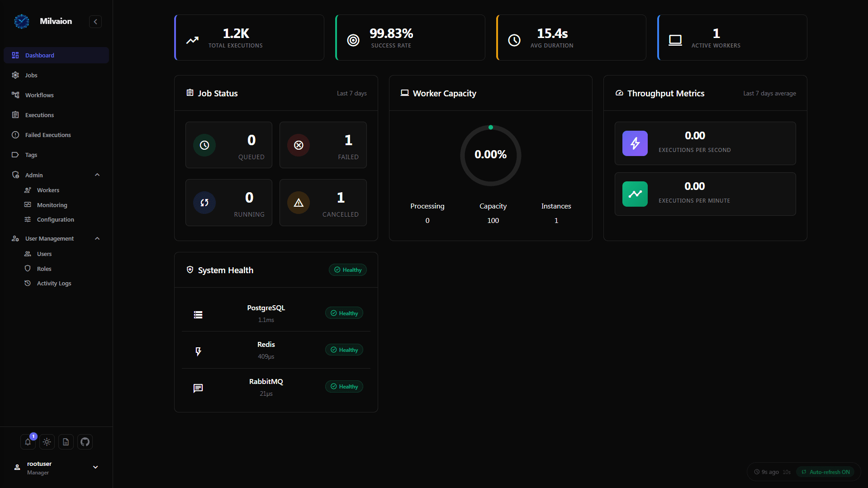
Task: Open the Configuration settings
Action: point(55,219)
